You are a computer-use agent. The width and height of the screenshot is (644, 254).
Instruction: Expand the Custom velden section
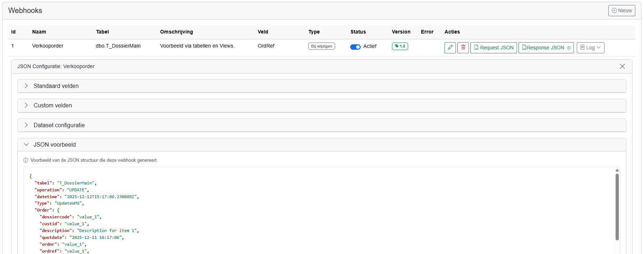point(322,105)
